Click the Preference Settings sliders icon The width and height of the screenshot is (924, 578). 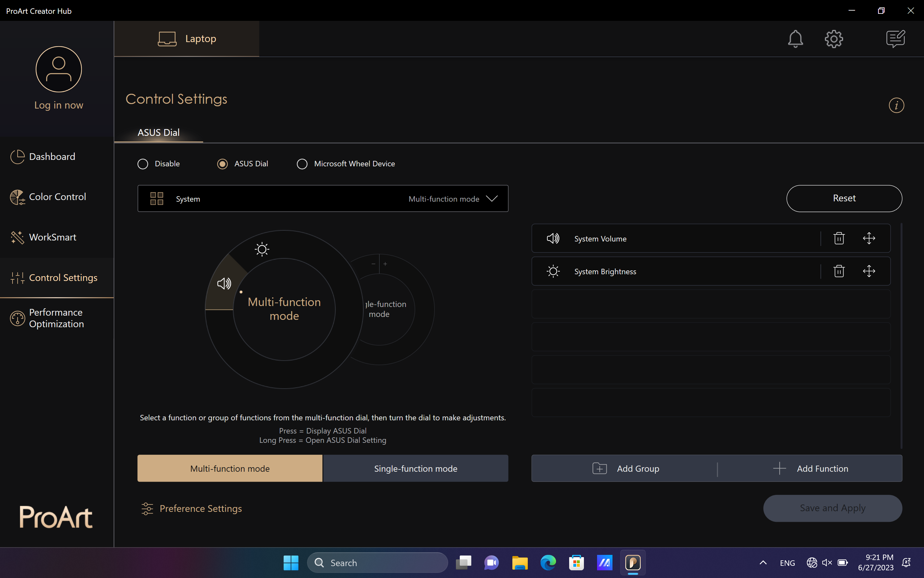[x=147, y=508]
